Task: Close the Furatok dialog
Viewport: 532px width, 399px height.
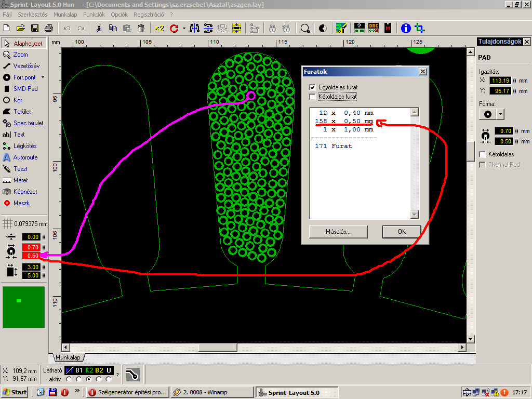Action: tap(423, 72)
